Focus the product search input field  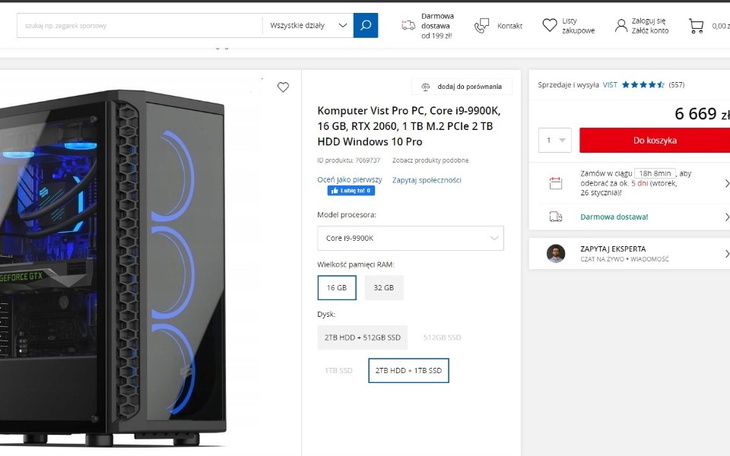coord(139,25)
